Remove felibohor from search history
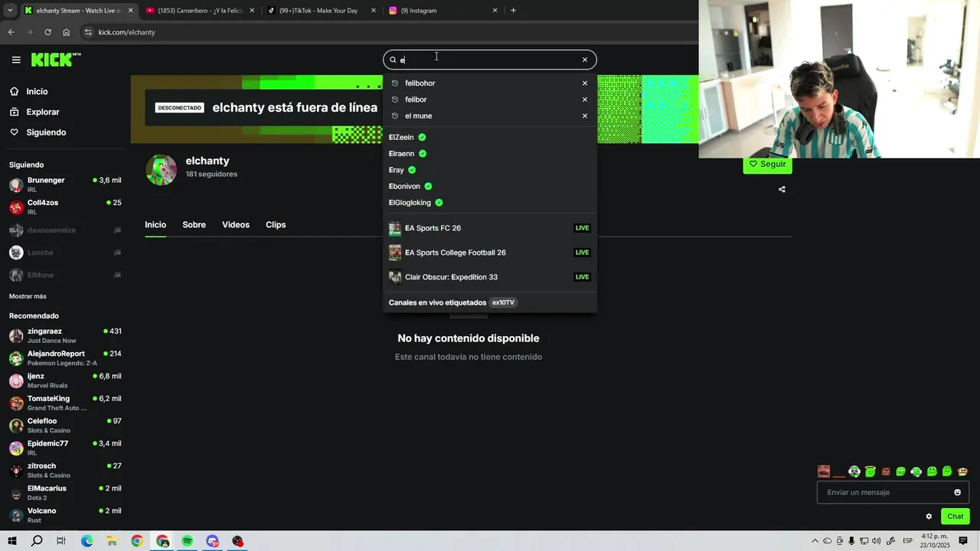The image size is (980, 551). coord(585,83)
